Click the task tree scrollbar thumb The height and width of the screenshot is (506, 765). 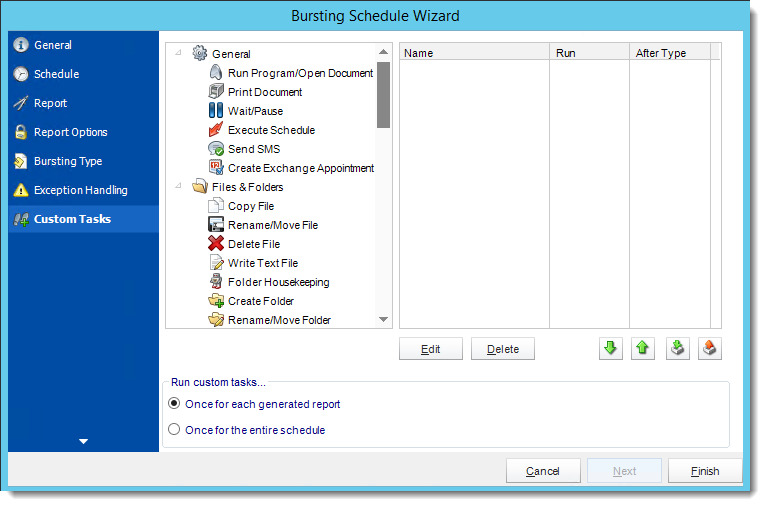coord(383,95)
